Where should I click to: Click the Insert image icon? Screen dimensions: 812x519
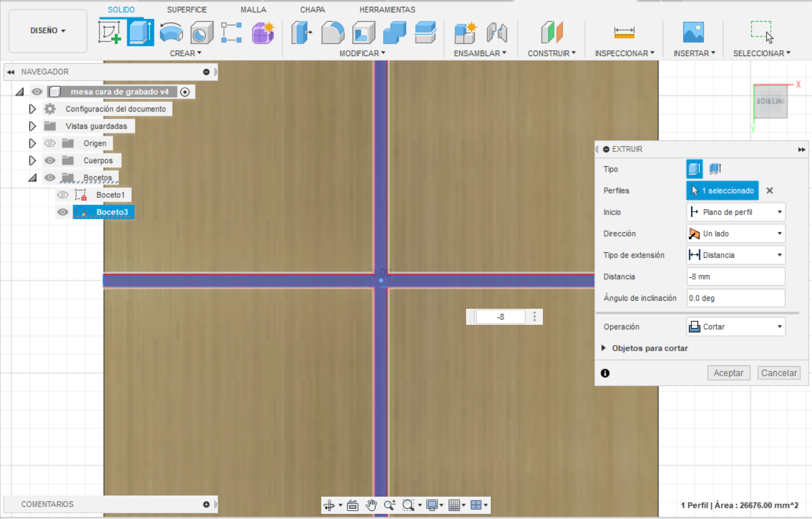(x=693, y=32)
